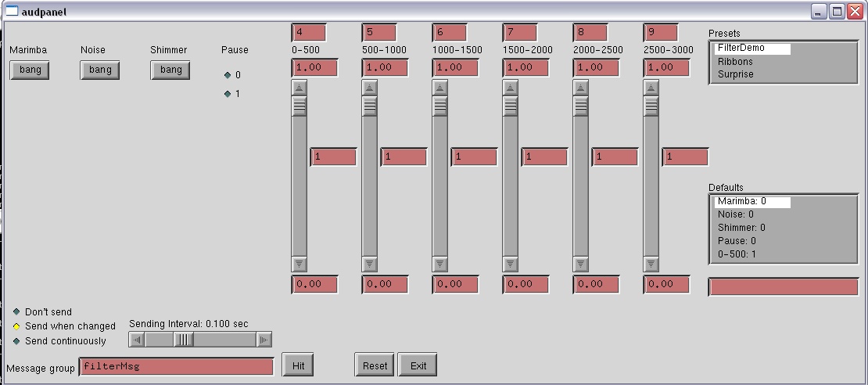868x385 pixels.
Task: Set Pause radio to 1
Action: [x=228, y=94]
